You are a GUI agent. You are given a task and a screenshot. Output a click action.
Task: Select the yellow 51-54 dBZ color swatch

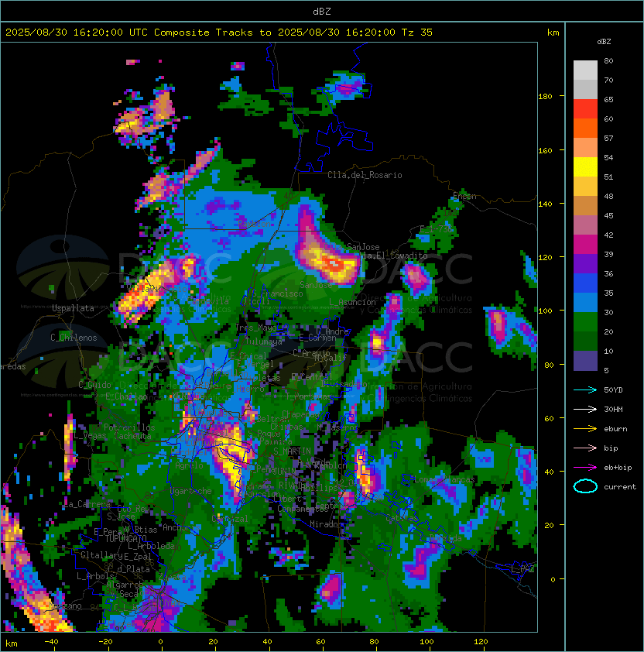tap(585, 167)
